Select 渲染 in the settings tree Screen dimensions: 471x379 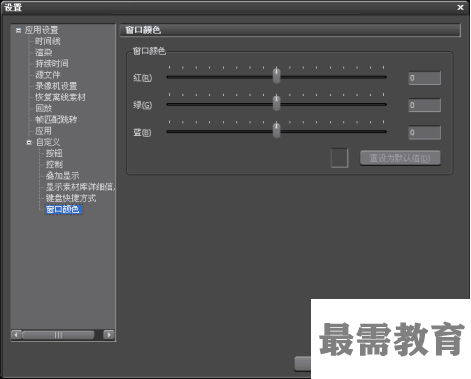point(43,52)
